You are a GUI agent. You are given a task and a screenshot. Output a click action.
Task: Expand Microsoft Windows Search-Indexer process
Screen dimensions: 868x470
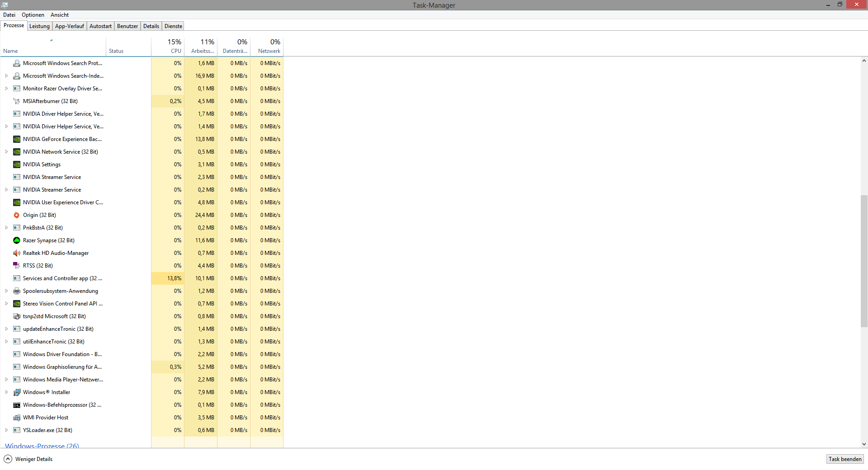(6, 76)
